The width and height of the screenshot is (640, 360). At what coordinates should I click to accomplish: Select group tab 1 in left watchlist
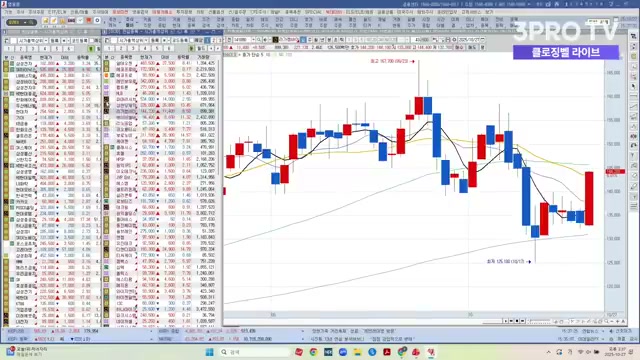[9, 49]
